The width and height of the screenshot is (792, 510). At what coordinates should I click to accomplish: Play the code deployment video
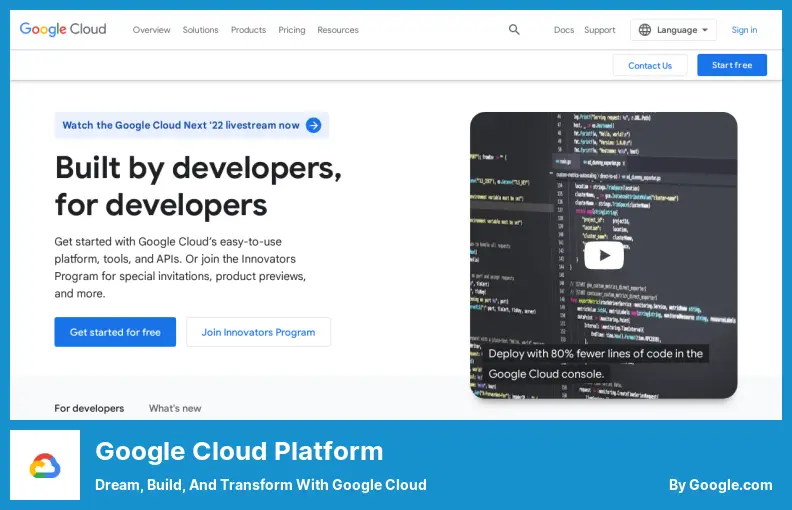604,256
